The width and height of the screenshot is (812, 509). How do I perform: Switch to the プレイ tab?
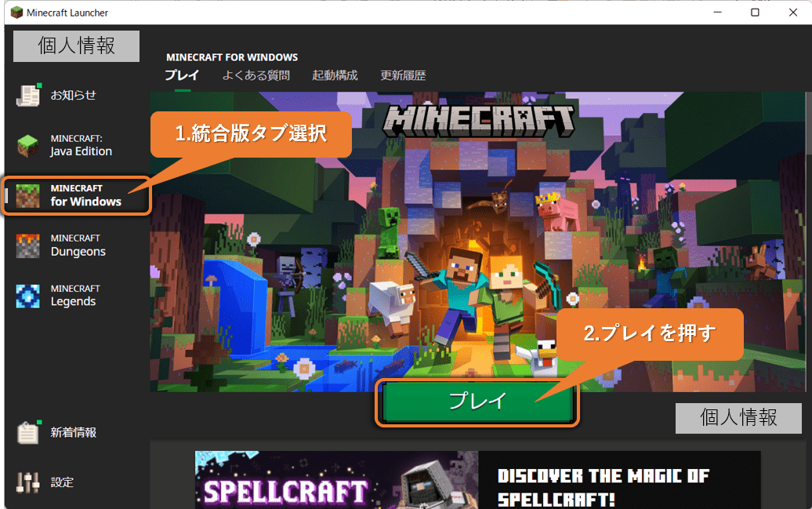182,75
